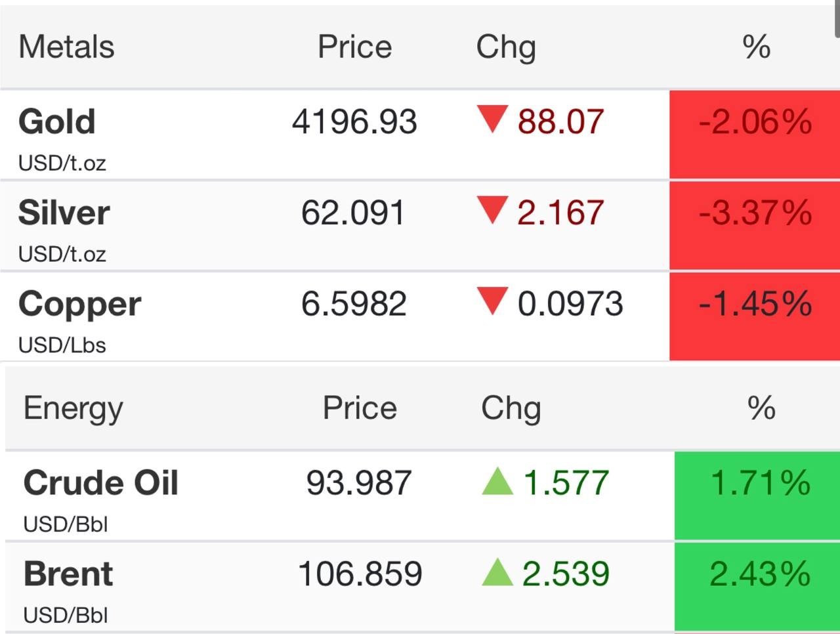
Task: Click the 1.71% green cell for Crude Oil
Action: tap(757, 496)
